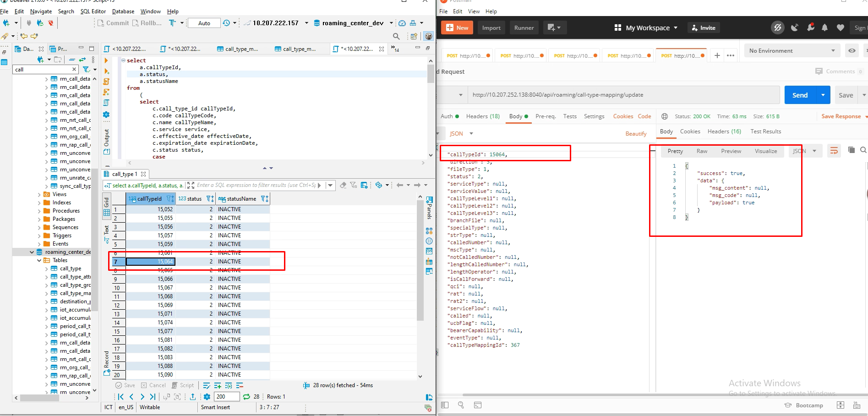Click the heart icon in Postman header

point(840,28)
